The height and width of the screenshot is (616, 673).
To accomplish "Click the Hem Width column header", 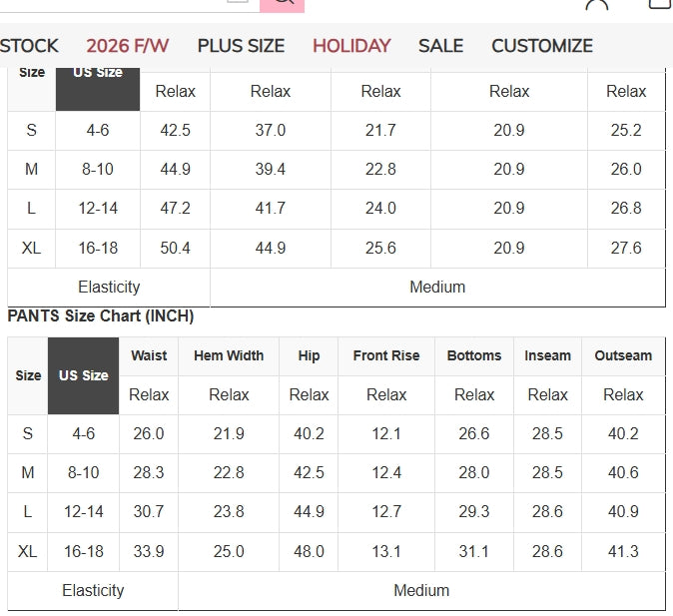I will coord(229,355).
